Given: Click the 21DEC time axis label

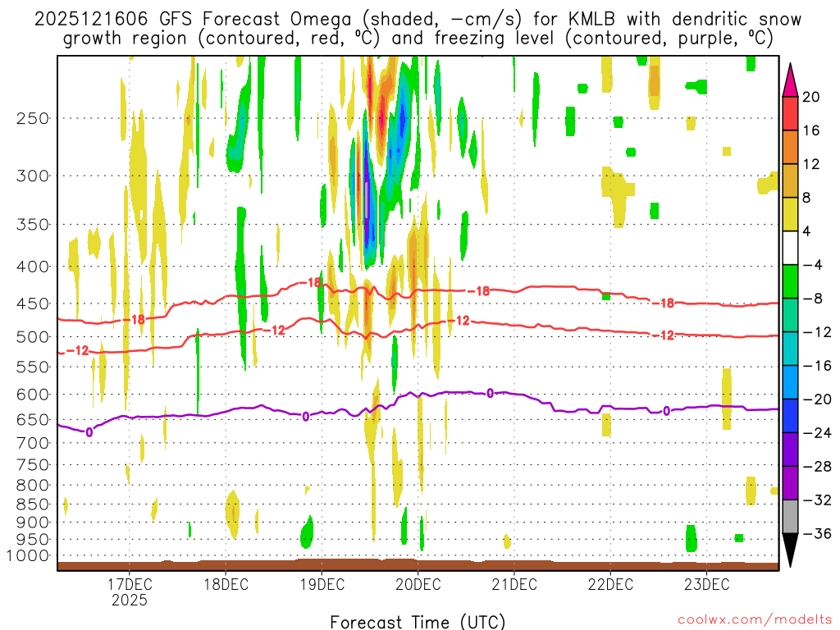Looking at the screenshot, I should point(514,584).
